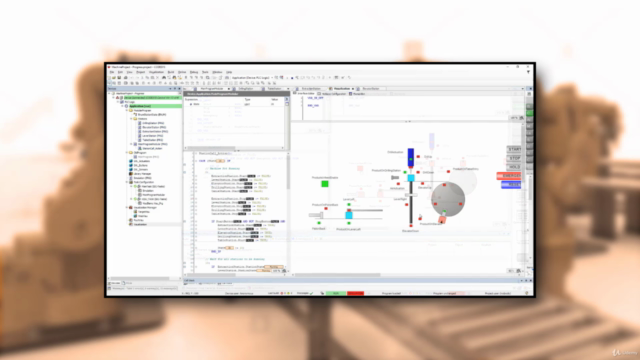Open the Debug menu

(194, 72)
